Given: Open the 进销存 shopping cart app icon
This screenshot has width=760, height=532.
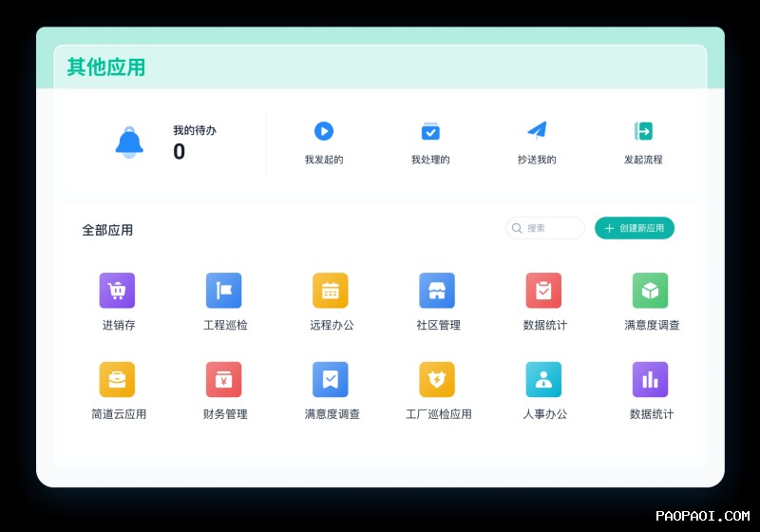Looking at the screenshot, I should tap(117, 291).
